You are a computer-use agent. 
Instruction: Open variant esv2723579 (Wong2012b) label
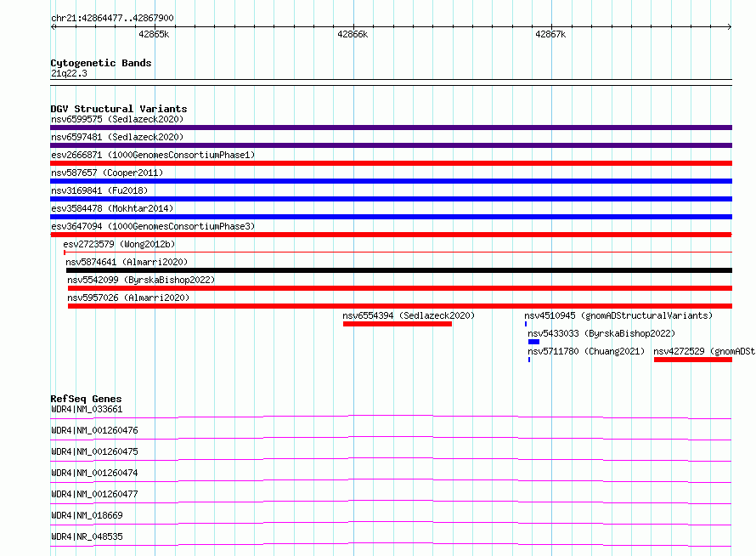119,244
